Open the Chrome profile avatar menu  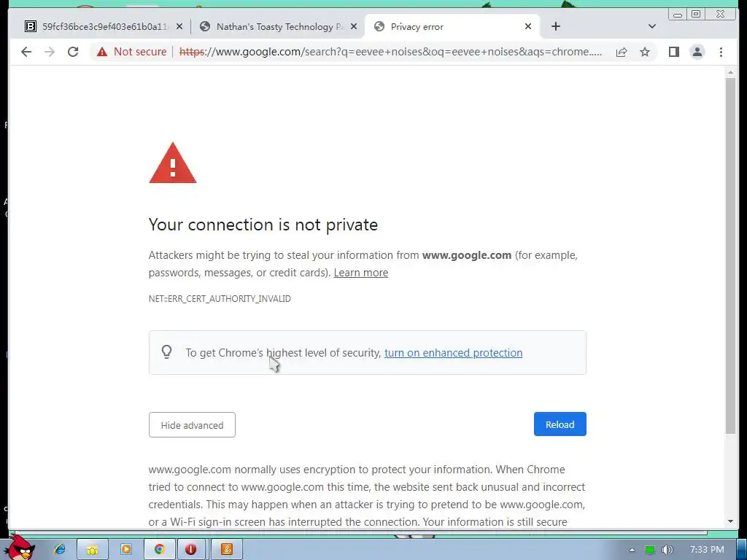[x=697, y=52]
